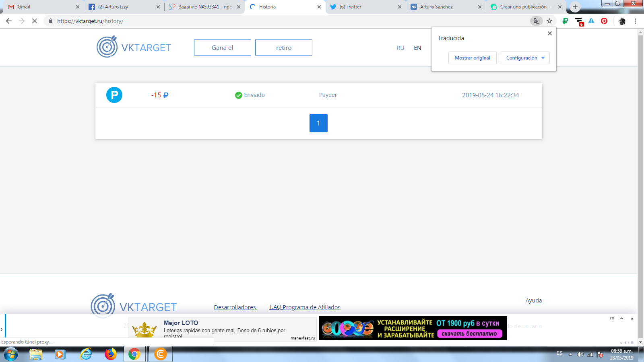Go forward to the next page
Screen dimensions: 644x362
[x=22, y=21]
